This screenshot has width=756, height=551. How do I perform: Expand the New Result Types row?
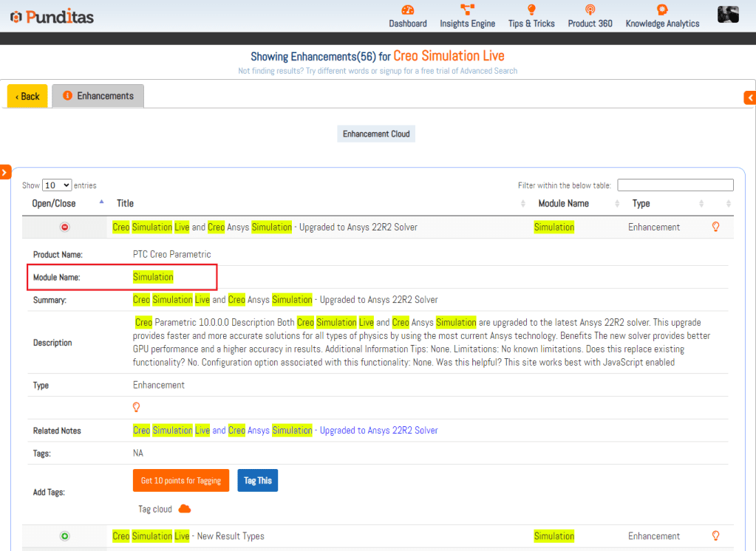(x=65, y=536)
